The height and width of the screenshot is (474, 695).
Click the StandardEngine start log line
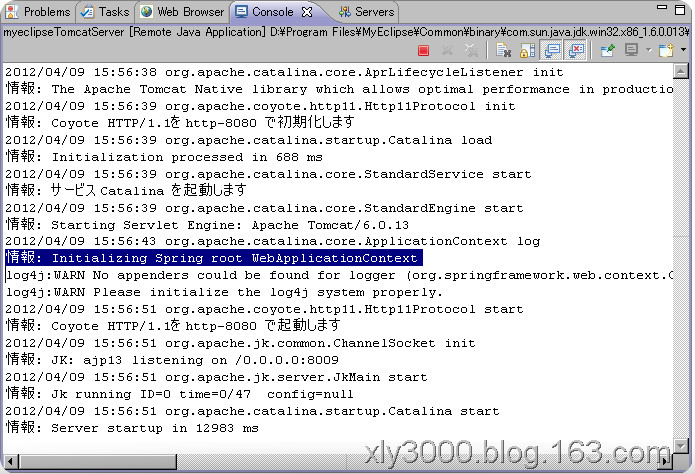click(264, 208)
